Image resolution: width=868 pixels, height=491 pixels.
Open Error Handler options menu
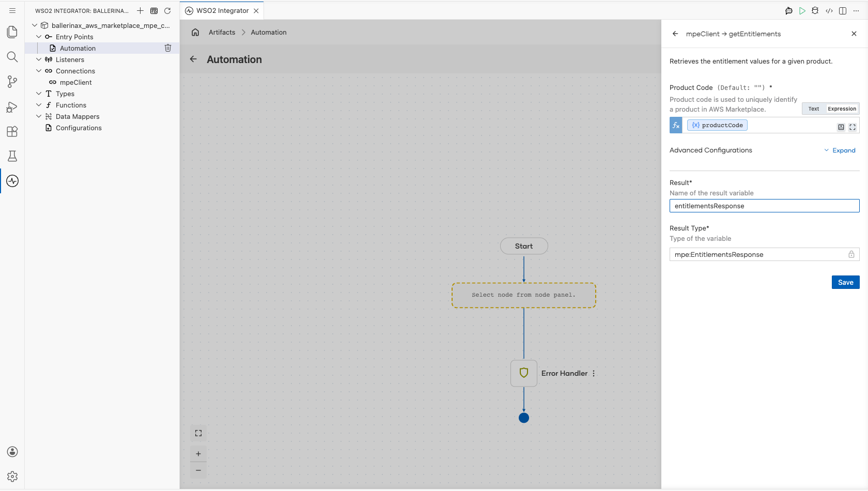point(594,373)
